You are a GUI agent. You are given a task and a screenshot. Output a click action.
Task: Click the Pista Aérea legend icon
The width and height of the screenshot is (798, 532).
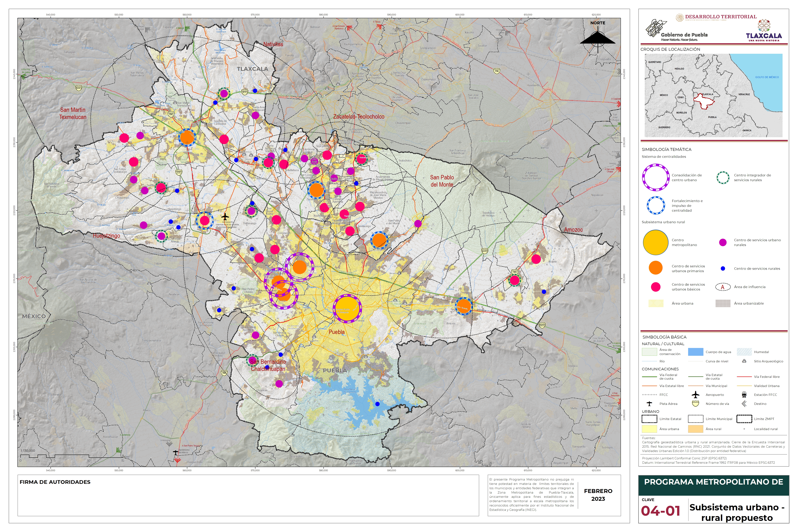[649, 404]
